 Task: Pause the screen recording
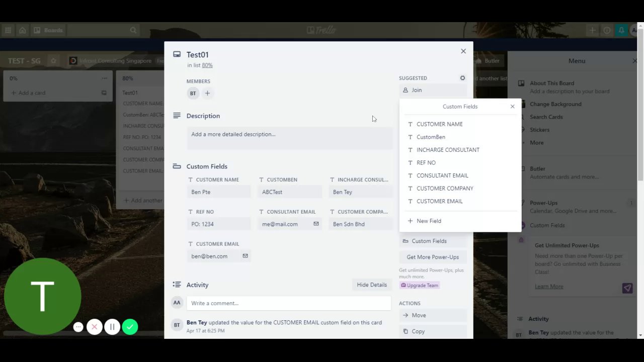pyautogui.click(x=112, y=327)
